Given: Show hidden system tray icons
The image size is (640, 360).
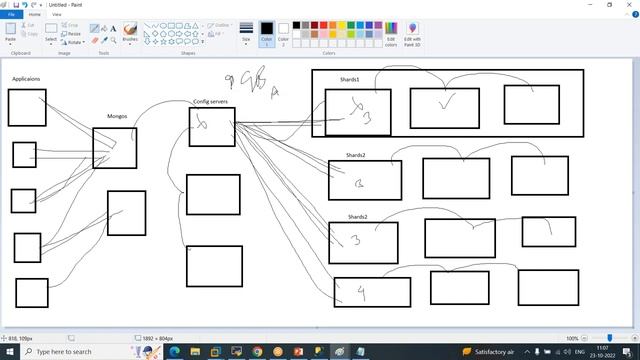Looking at the screenshot, I should (x=527, y=351).
